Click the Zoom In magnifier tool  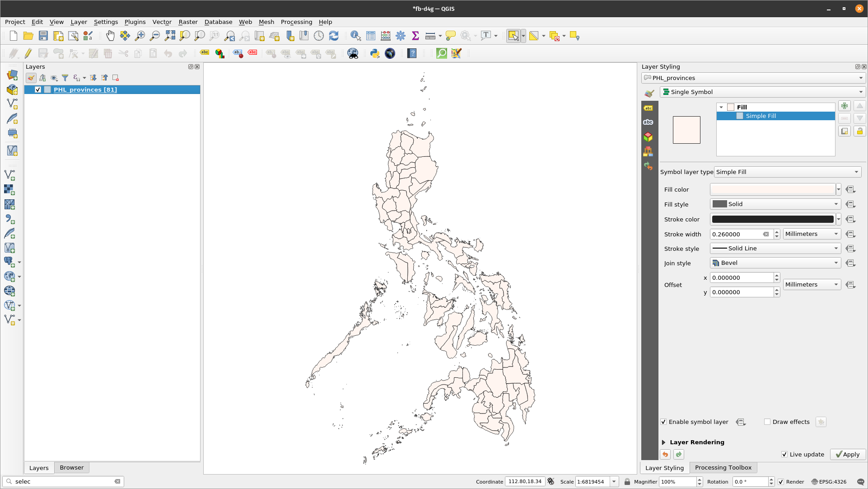[140, 36]
